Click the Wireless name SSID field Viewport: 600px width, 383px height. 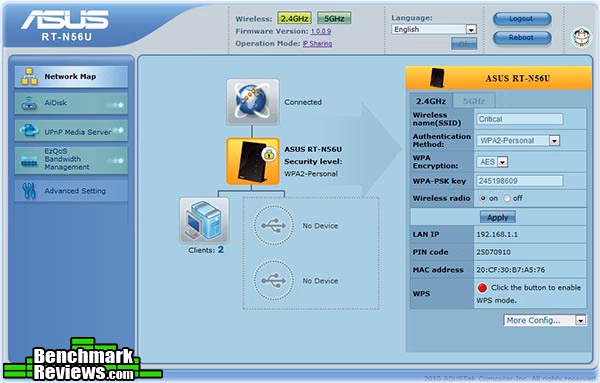pos(520,119)
